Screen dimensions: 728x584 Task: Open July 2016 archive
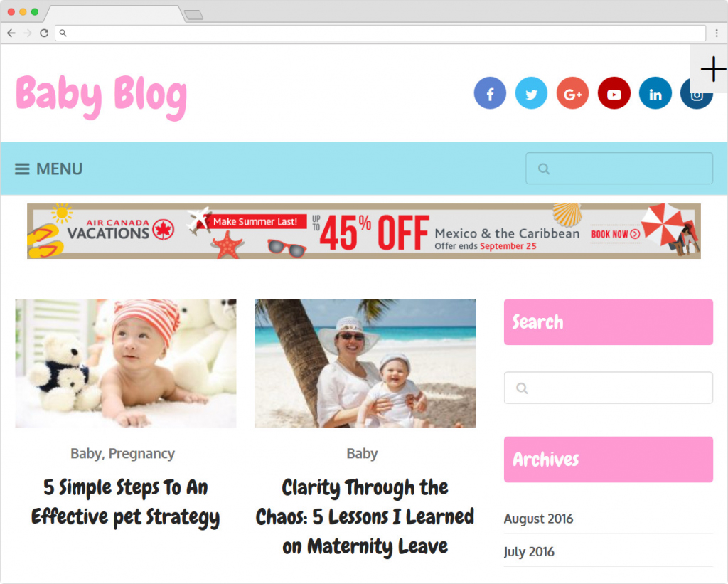[529, 551]
